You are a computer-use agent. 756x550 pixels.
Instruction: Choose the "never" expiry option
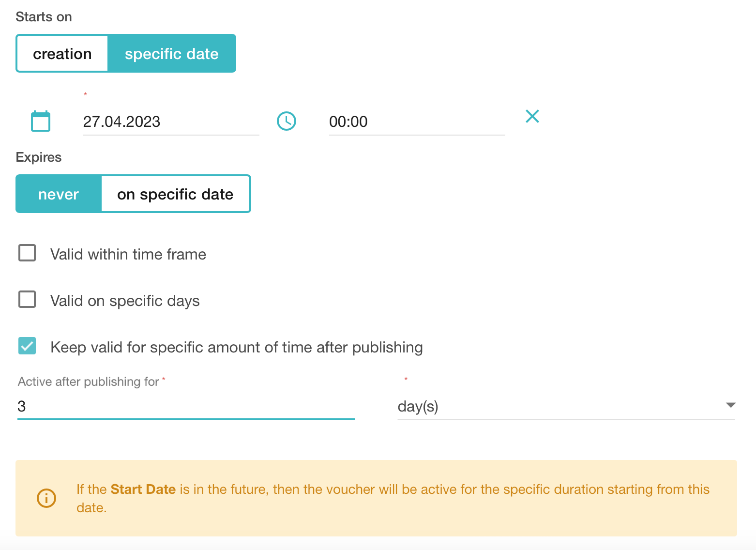click(x=59, y=194)
